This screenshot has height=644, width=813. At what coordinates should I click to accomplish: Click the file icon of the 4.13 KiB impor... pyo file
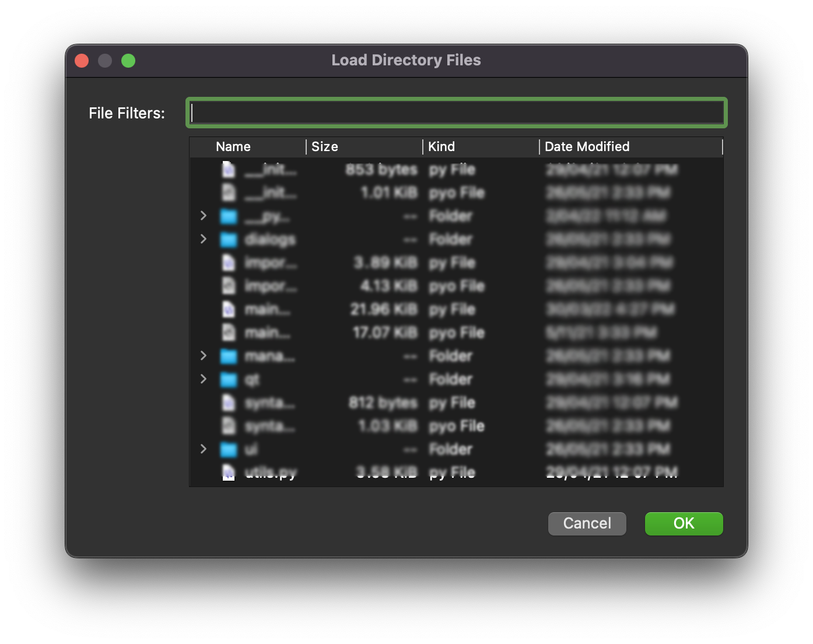tap(229, 286)
